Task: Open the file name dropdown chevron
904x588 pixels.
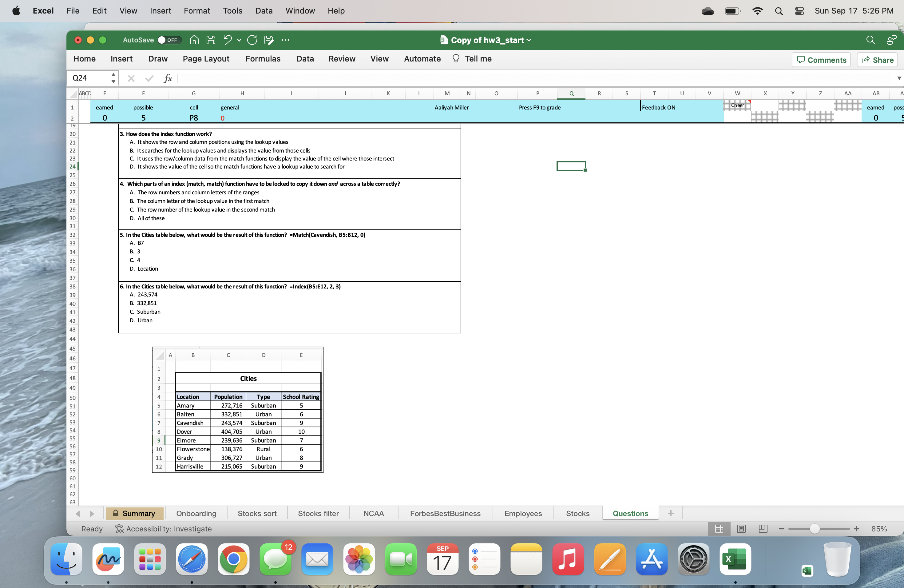Action: click(x=529, y=40)
